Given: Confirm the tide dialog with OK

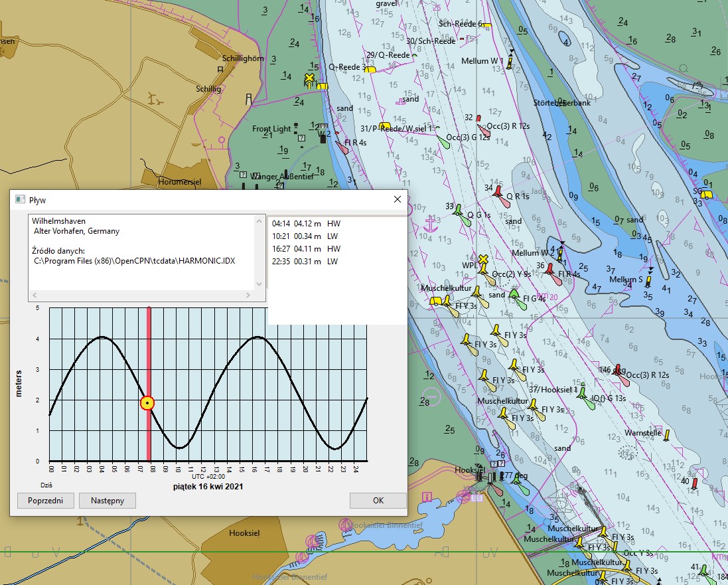Looking at the screenshot, I should [x=378, y=501].
